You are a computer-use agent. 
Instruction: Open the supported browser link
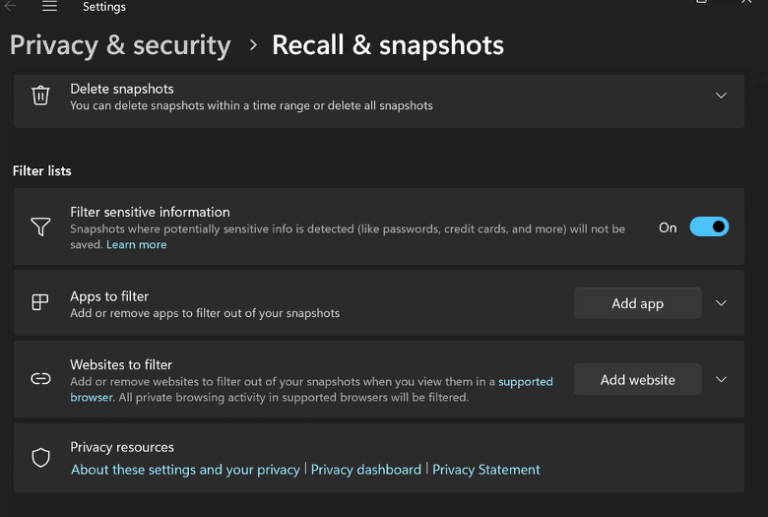[x=525, y=382]
